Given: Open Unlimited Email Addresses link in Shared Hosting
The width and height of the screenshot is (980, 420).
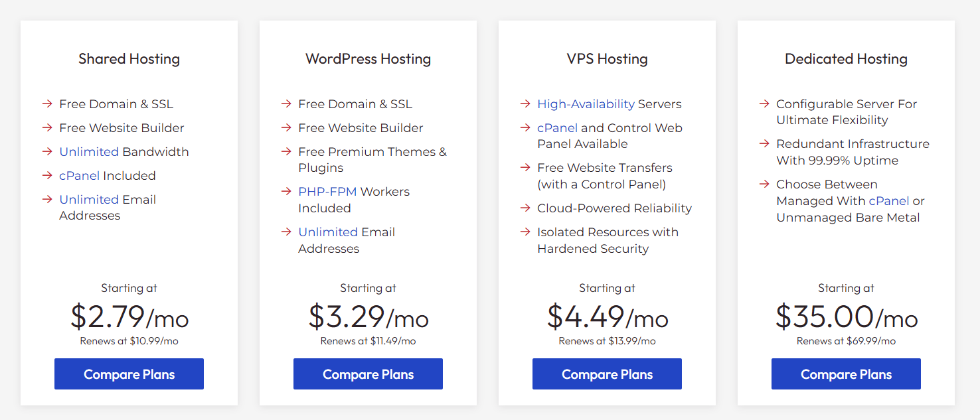Looking at the screenshot, I should coord(89,200).
